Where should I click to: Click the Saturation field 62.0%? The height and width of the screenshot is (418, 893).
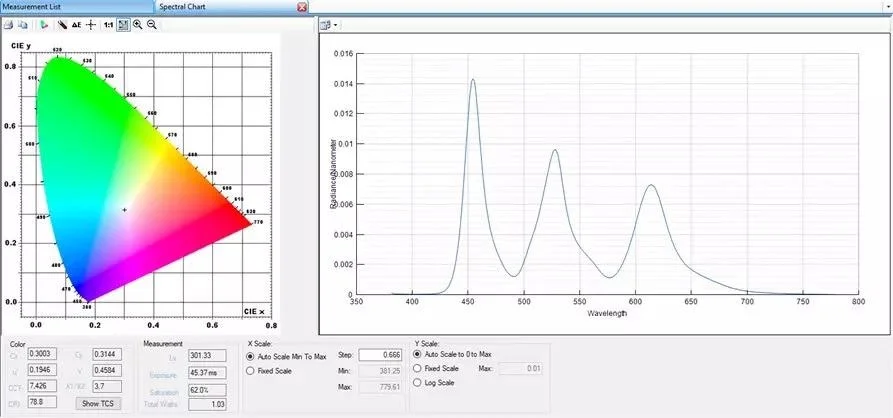coord(207,390)
